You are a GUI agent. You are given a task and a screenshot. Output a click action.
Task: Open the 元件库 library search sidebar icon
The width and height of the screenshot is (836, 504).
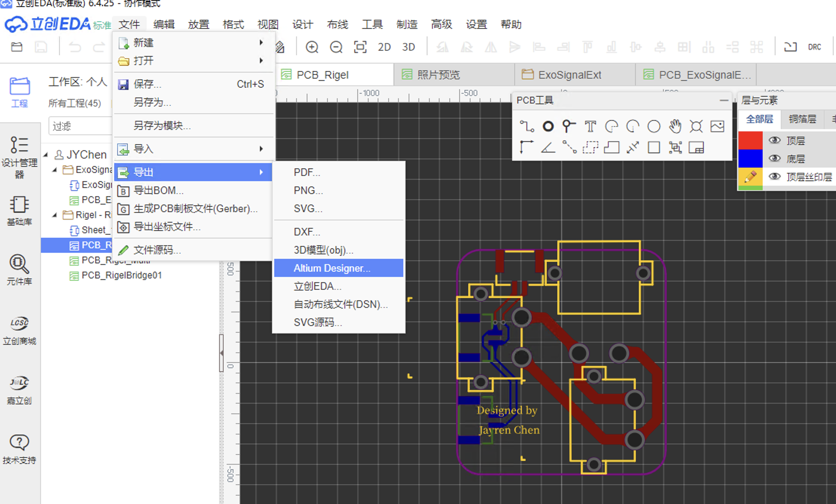(19, 270)
